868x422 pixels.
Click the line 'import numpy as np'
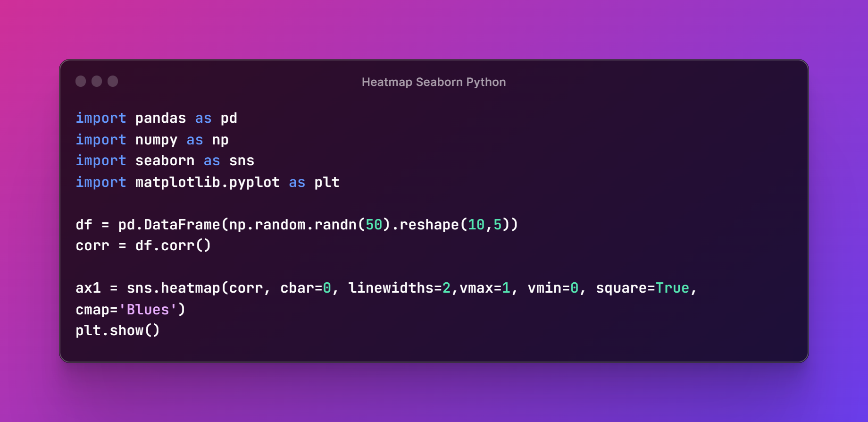pos(152,140)
